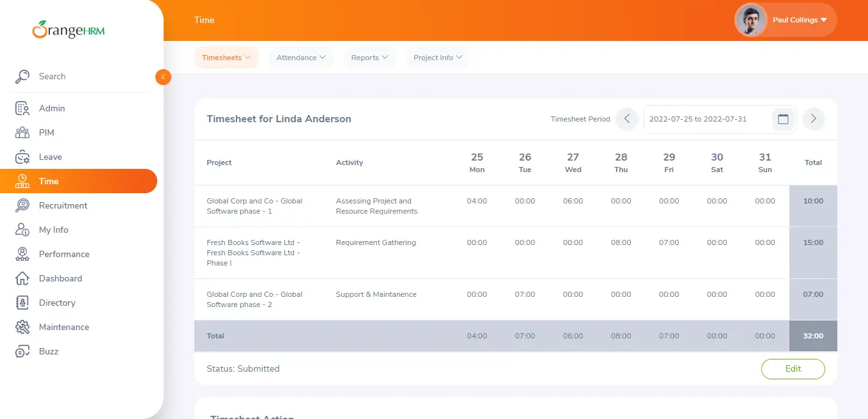Image resolution: width=868 pixels, height=419 pixels.
Task: Open the Project Info dropdown
Action: pyautogui.click(x=438, y=58)
